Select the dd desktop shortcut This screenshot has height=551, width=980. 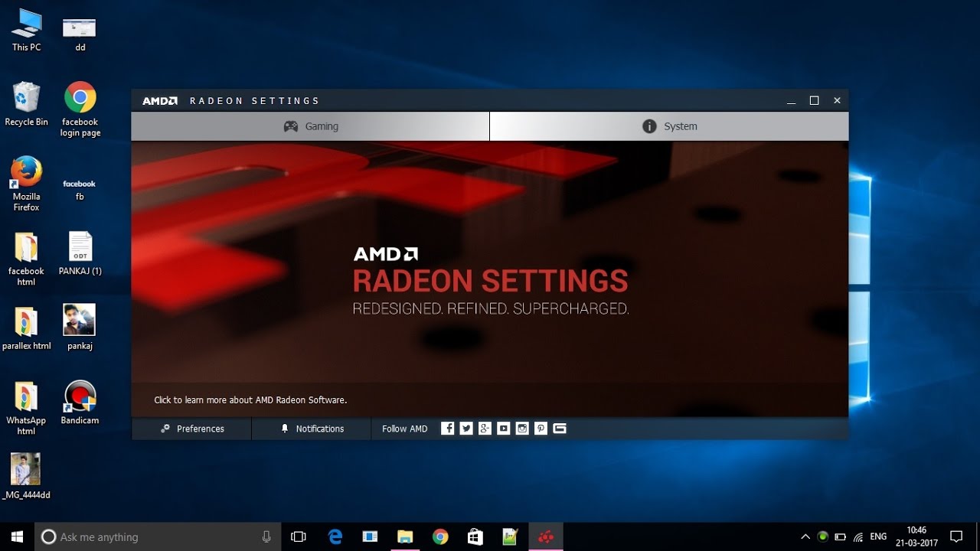coord(80,34)
